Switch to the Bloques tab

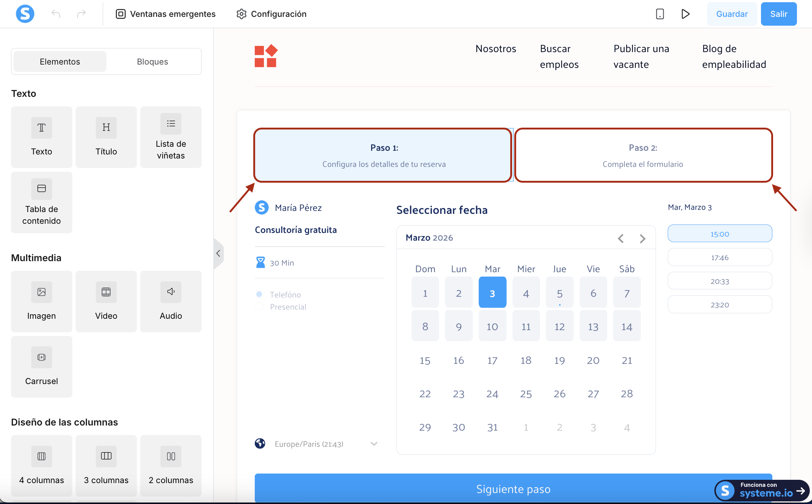pyautogui.click(x=152, y=62)
